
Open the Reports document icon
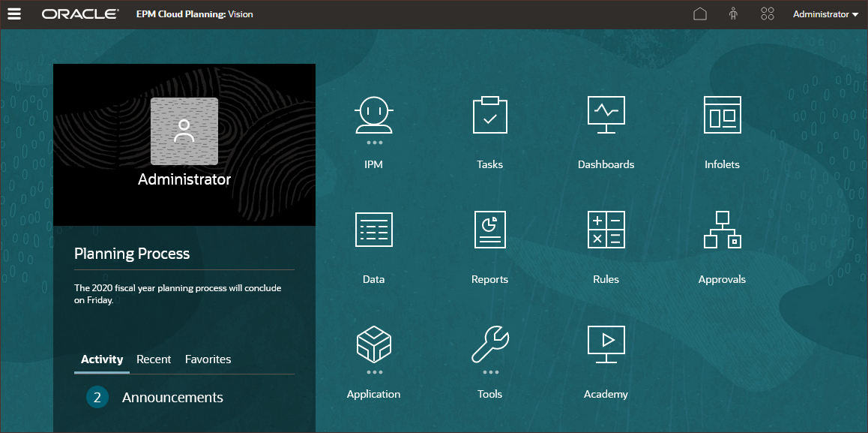click(490, 230)
